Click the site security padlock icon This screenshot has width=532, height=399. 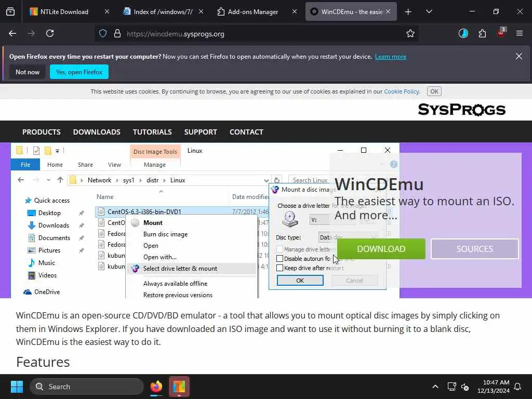point(117,34)
